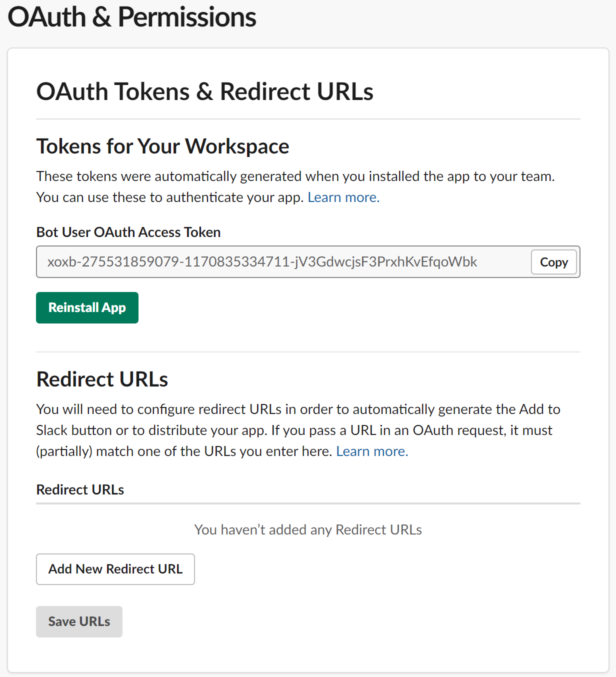Select the xoxb bot token text field

click(x=282, y=261)
